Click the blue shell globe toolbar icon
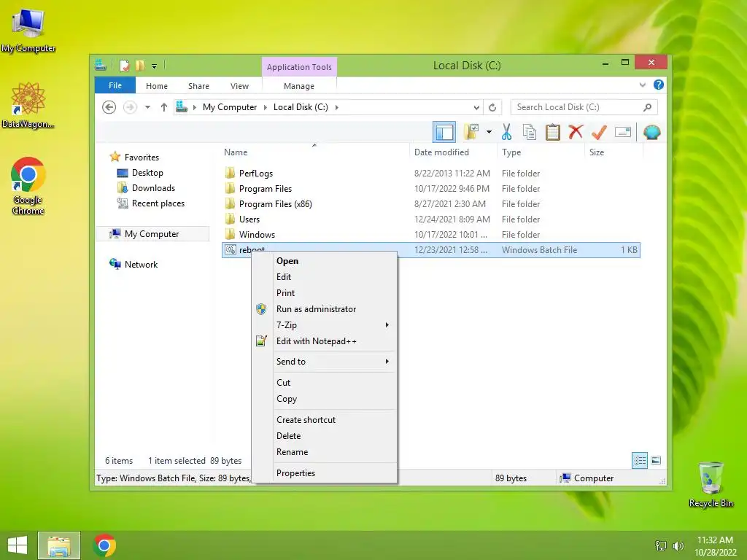 651,133
